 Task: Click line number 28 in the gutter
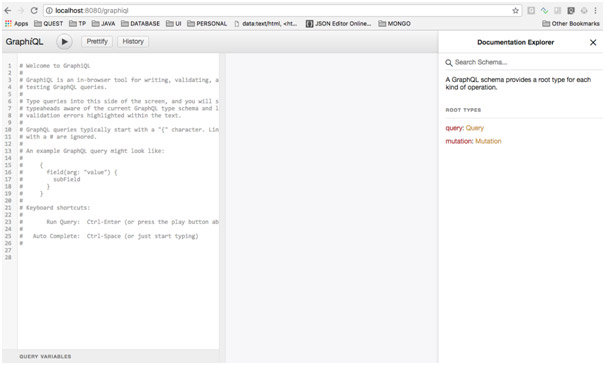pos(8,257)
